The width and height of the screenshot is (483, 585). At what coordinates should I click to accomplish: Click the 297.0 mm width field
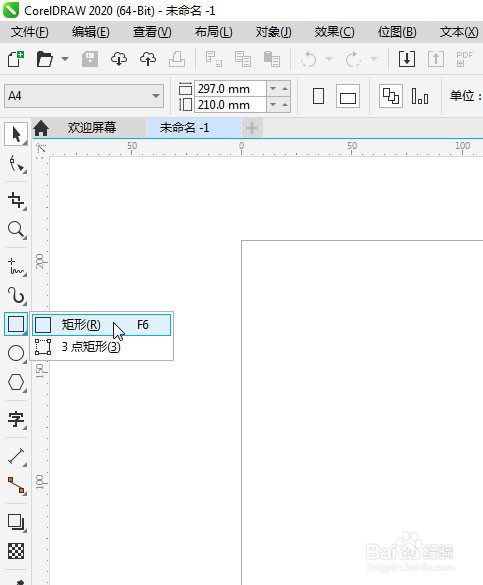[230, 89]
